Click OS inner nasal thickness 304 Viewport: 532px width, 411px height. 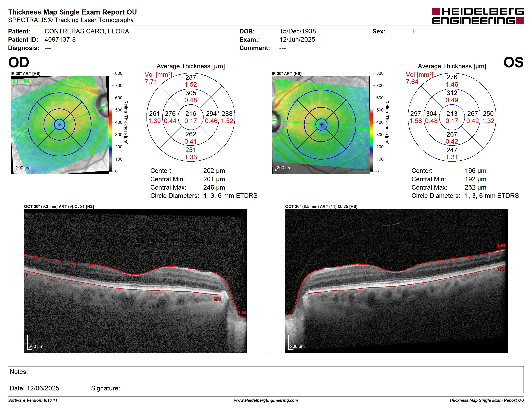(x=431, y=113)
